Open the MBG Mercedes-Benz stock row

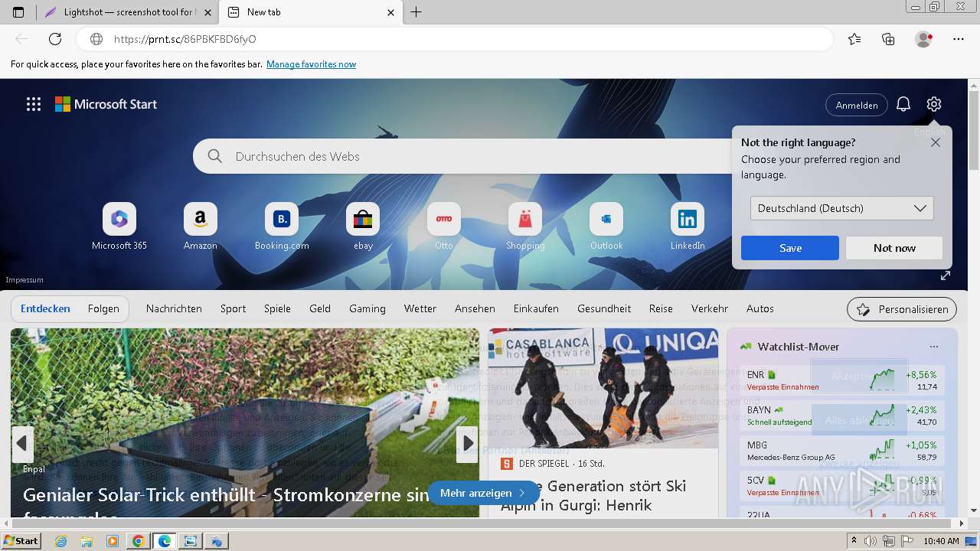(842, 451)
